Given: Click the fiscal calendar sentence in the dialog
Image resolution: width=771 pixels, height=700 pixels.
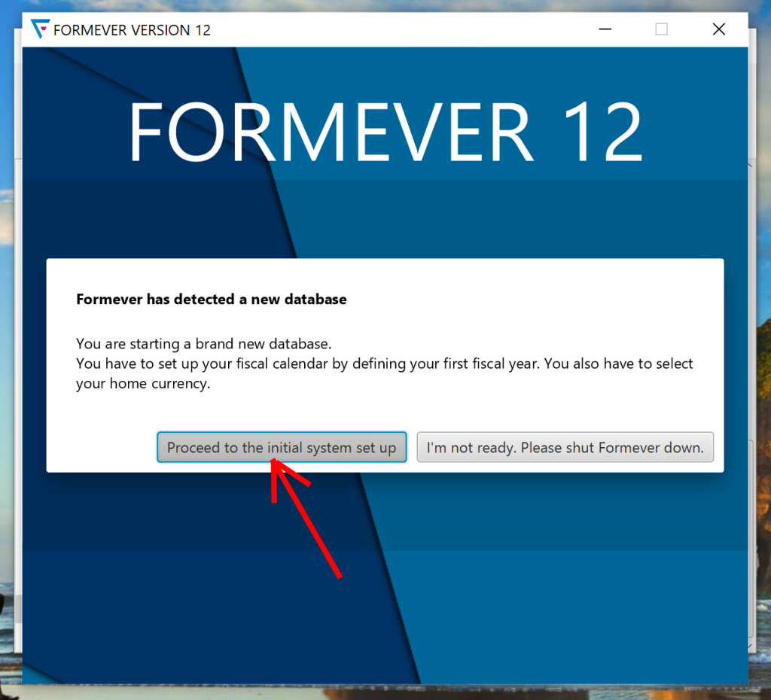Looking at the screenshot, I should coord(384,364).
